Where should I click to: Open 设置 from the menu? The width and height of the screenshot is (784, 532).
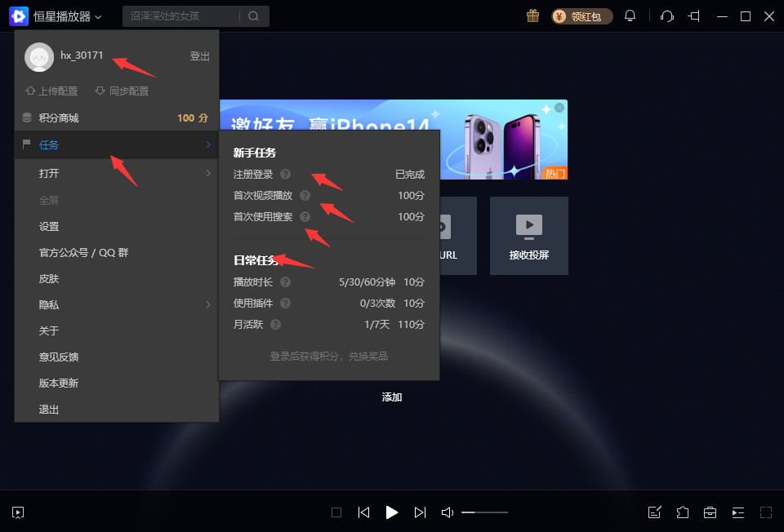pos(49,227)
